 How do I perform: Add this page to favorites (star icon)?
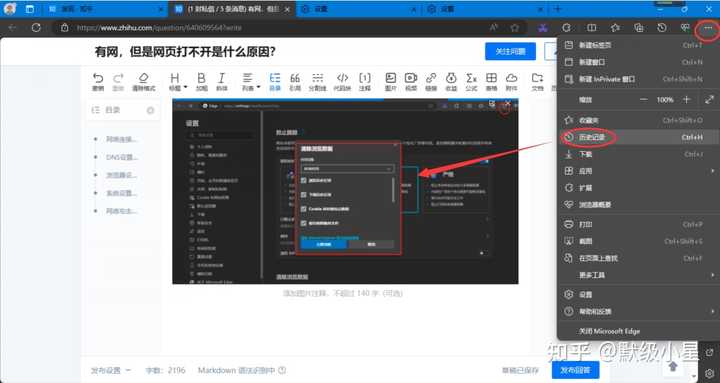(x=515, y=28)
